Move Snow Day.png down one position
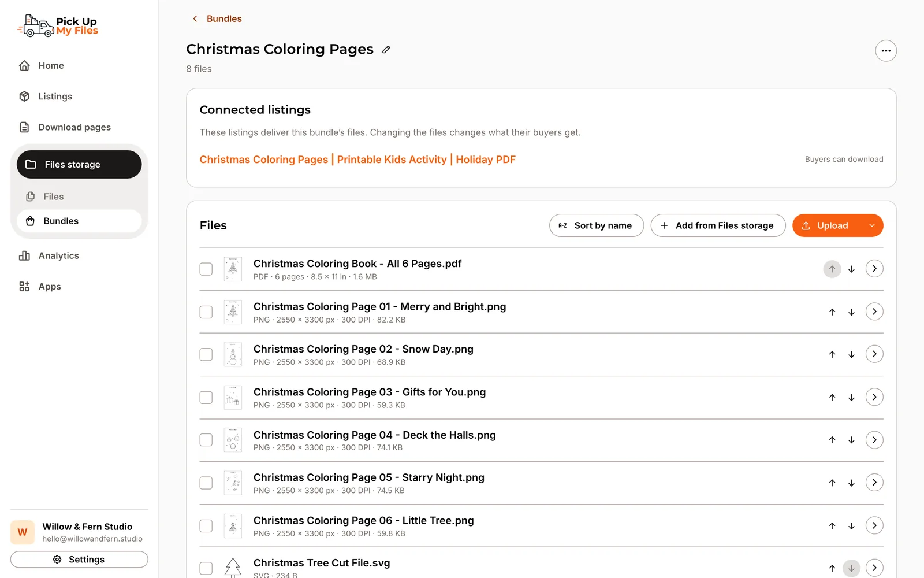The image size is (924, 578). point(851,354)
